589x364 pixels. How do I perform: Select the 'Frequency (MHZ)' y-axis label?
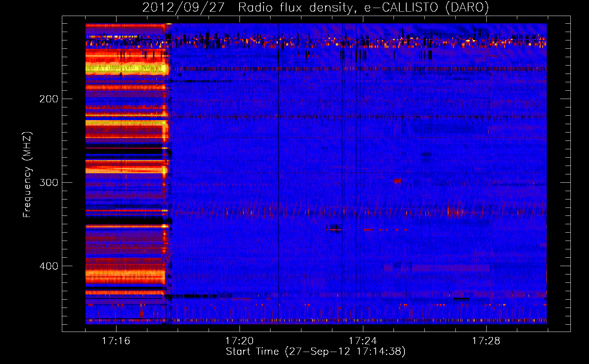tap(27, 175)
